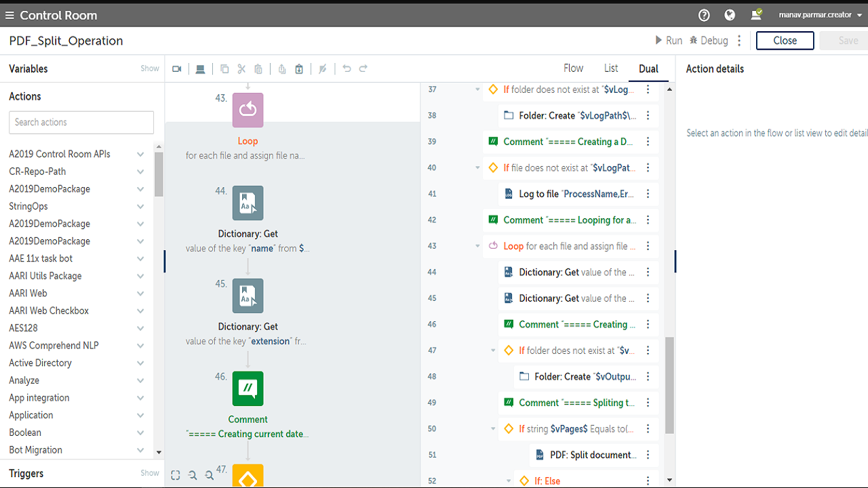Click the Search actions input field
868x488 pixels.
pyautogui.click(x=81, y=122)
